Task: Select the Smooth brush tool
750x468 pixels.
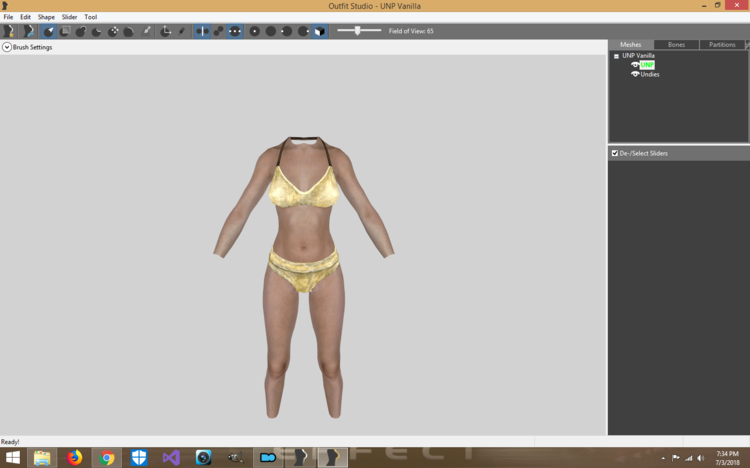Action: [x=129, y=31]
